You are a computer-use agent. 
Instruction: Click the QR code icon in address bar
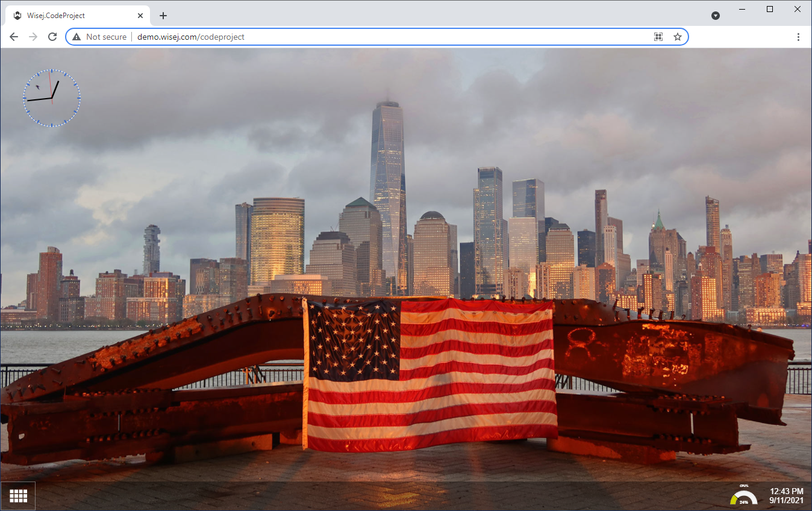click(658, 37)
